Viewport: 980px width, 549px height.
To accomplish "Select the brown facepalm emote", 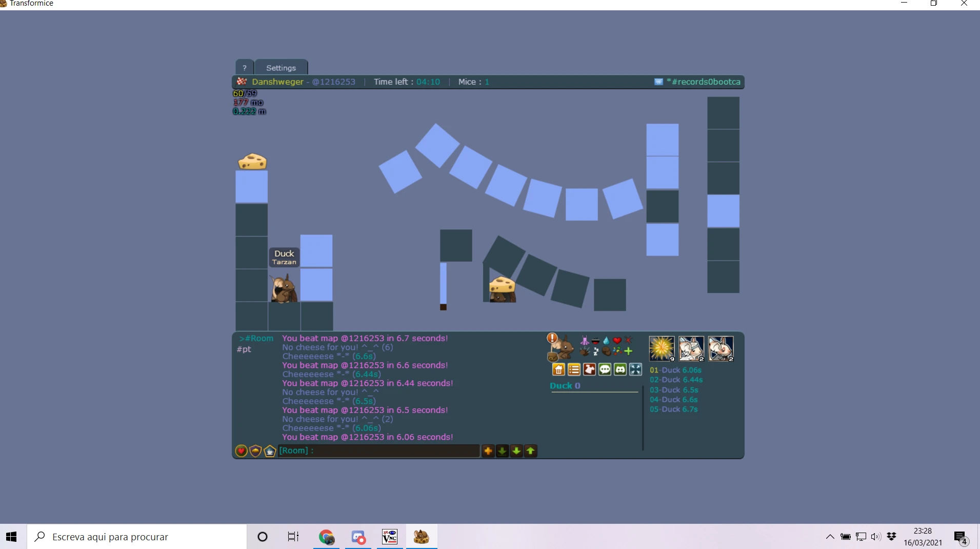I will [x=606, y=351].
